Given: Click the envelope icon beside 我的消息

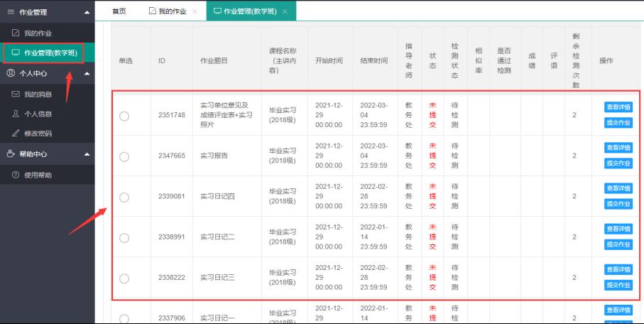Looking at the screenshot, I should tap(16, 94).
